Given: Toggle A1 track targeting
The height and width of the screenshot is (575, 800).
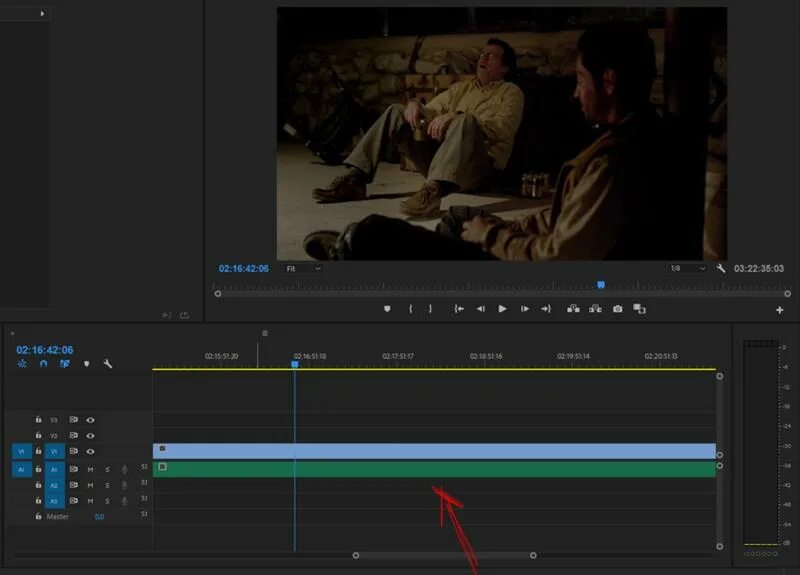Looking at the screenshot, I should [54, 469].
